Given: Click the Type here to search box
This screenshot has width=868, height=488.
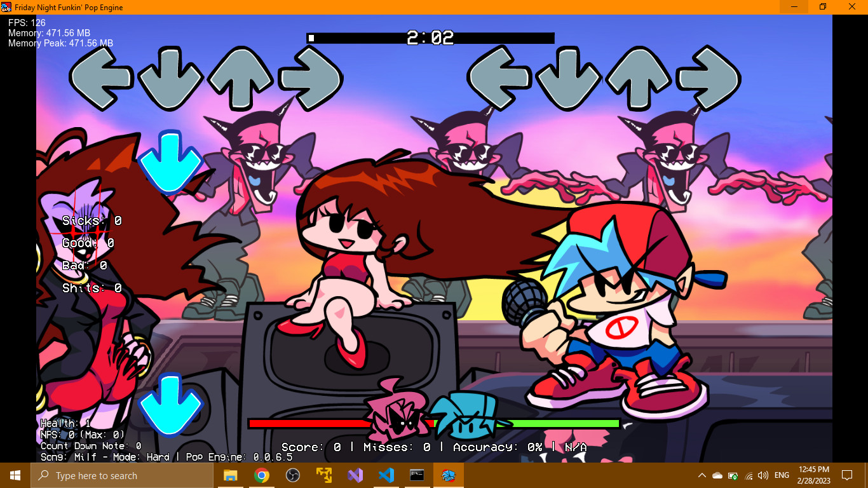Looking at the screenshot, I should coord(122,475).
